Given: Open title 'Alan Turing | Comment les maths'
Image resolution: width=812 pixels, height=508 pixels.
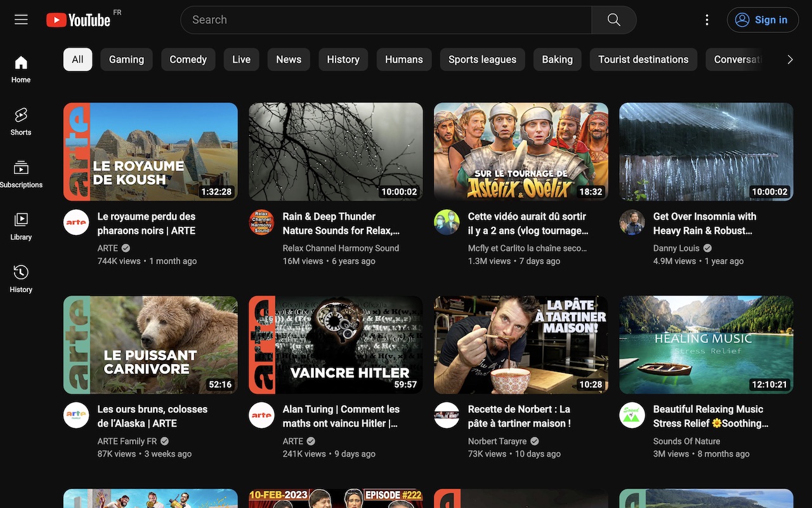Looking at the screenshot, I should (341, 417).
